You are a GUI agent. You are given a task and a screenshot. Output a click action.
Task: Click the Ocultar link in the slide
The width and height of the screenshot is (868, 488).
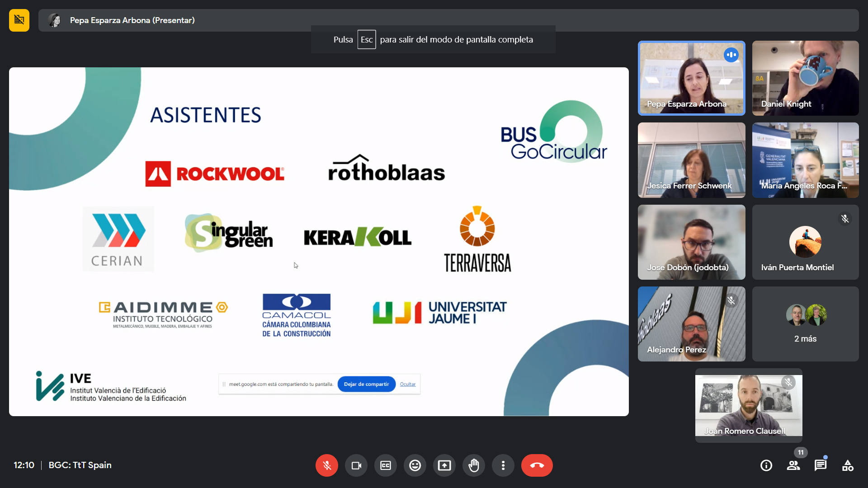(408, 384)
